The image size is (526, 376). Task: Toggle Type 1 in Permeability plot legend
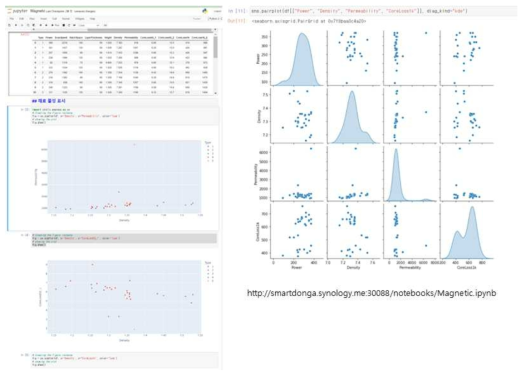click(x=210, y=147)
